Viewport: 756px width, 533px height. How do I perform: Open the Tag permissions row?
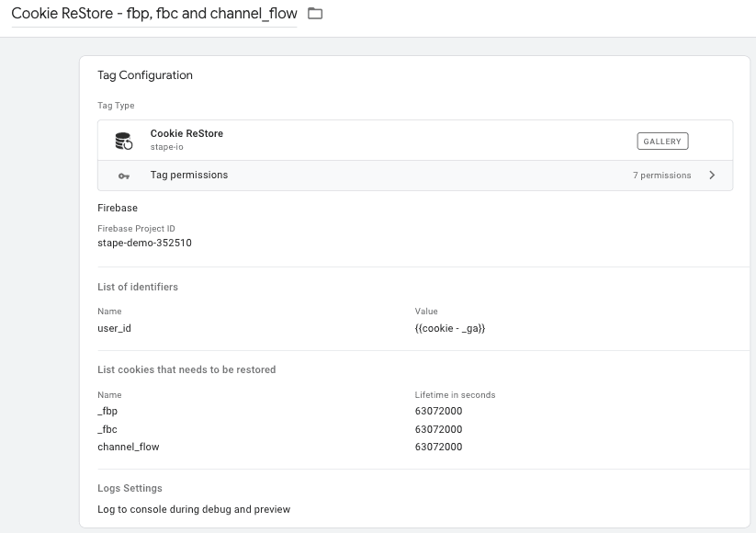(415, 176)
